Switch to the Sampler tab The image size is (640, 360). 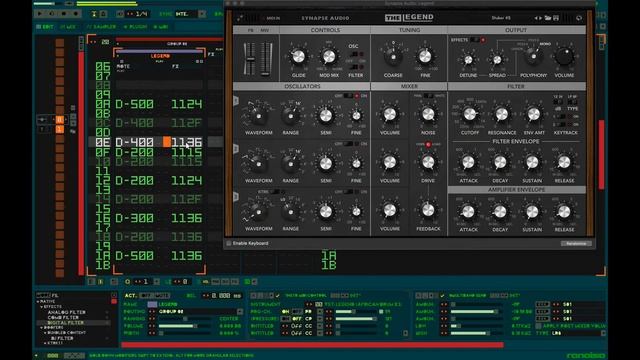pyautogui.click(x=101, y=27)
